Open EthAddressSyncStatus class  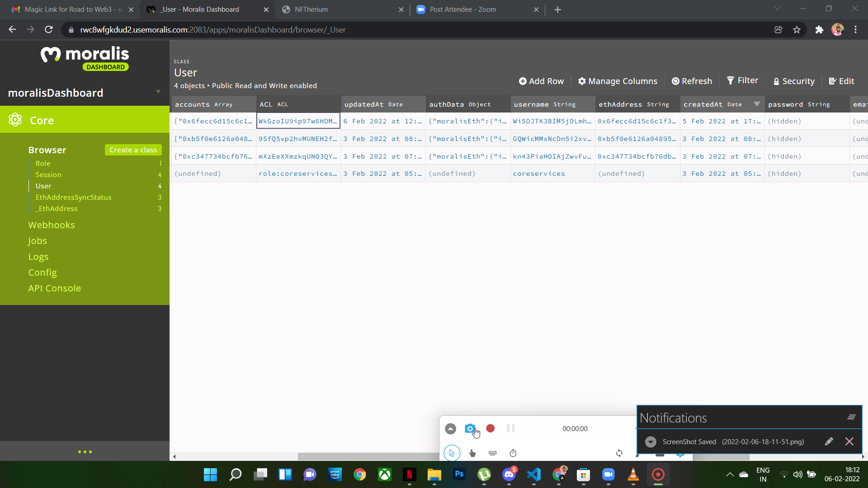(73, 197)
